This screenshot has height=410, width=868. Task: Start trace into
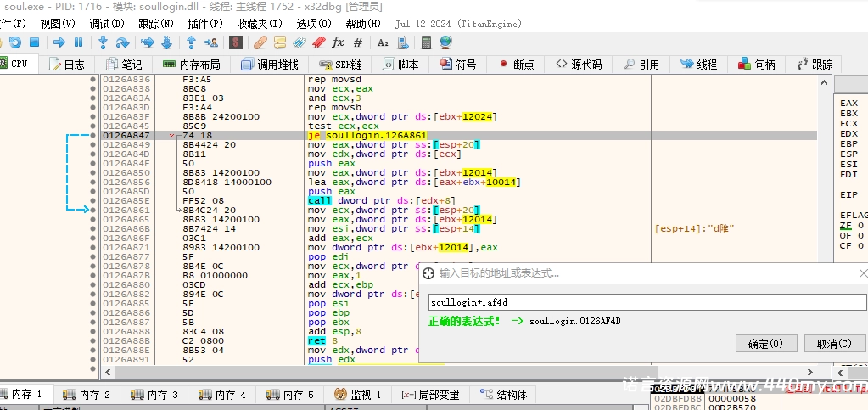pos(148,42)
